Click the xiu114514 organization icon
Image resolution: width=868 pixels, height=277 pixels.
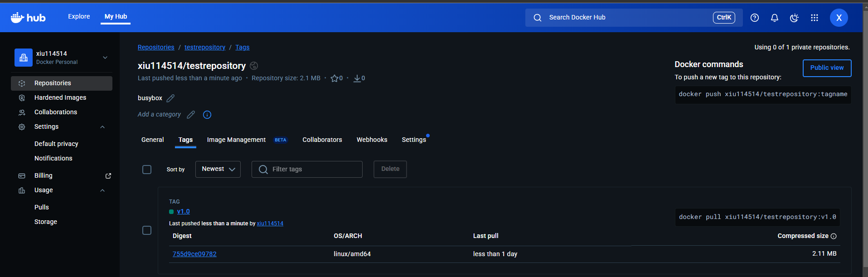(24, 58)
